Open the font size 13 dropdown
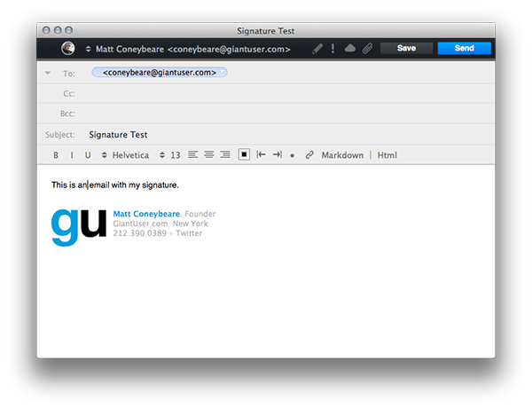This screenshot has height=409, width=532. click(x=169, y=155)
